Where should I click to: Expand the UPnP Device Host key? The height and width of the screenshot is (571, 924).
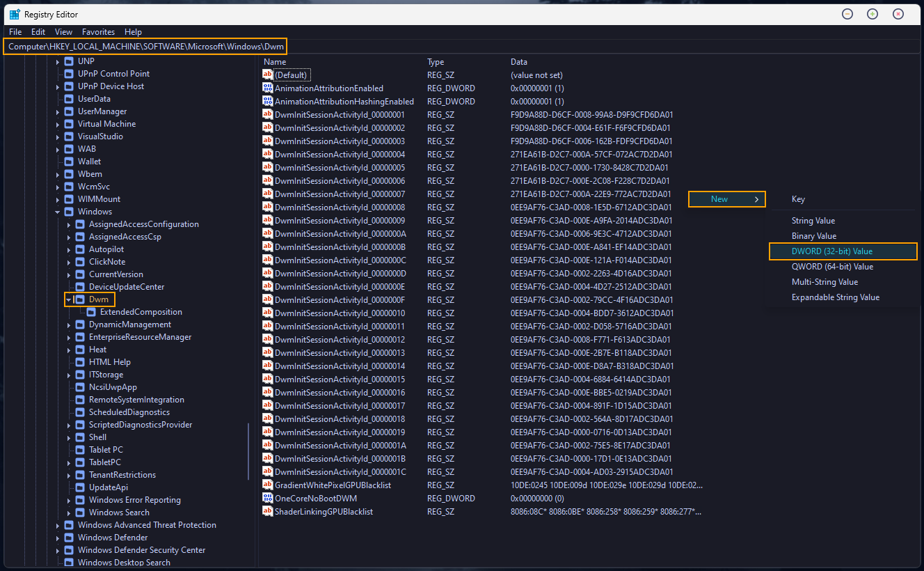(58, 86)
